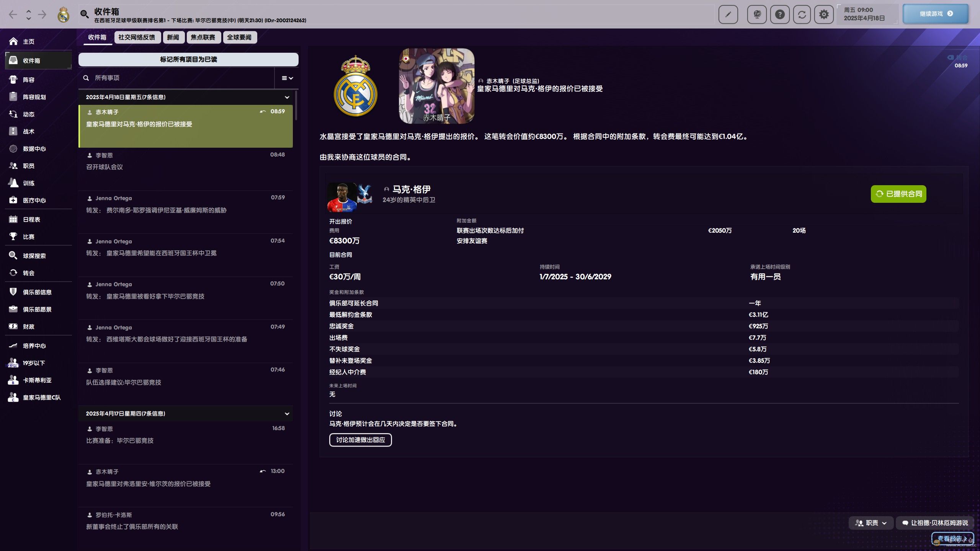Open message 召开球队会议 from 李智恩
Image resolution: width=980 pixels, height=551 pixels.
click(186, 169)
